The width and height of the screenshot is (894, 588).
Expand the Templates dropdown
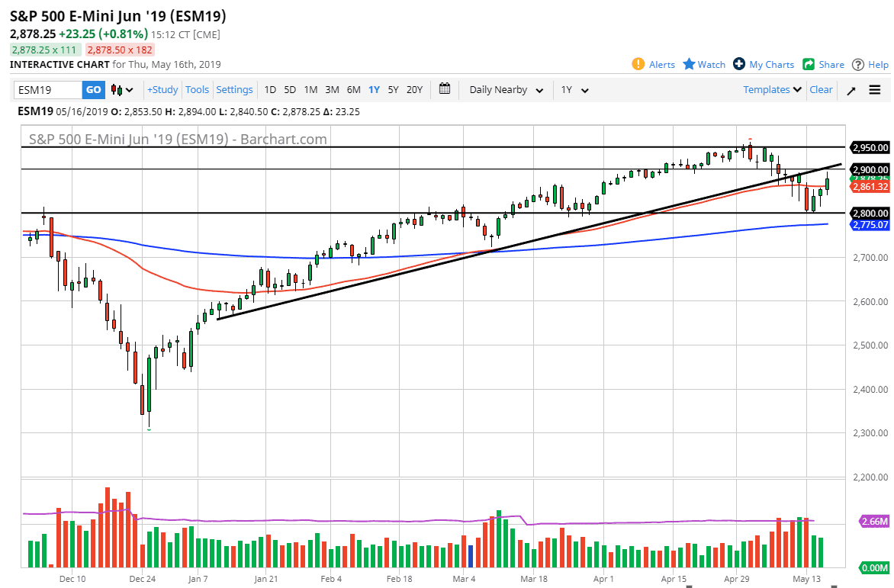pos(771,89)
